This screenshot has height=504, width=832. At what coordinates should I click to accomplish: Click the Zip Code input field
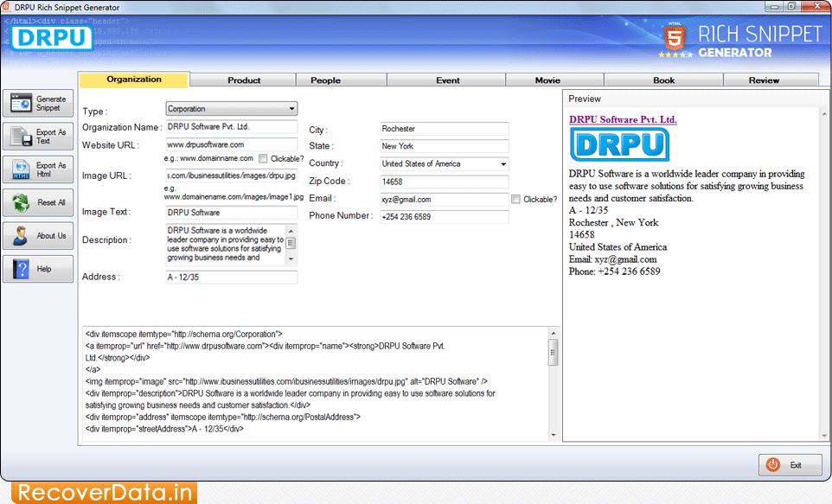[x=445, y=182]
